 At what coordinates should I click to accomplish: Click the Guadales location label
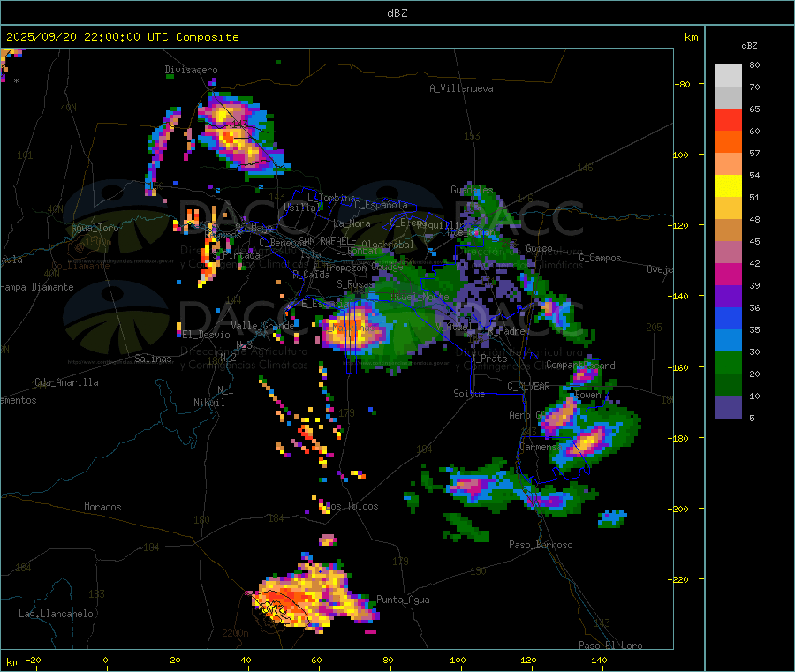point(472,190)
